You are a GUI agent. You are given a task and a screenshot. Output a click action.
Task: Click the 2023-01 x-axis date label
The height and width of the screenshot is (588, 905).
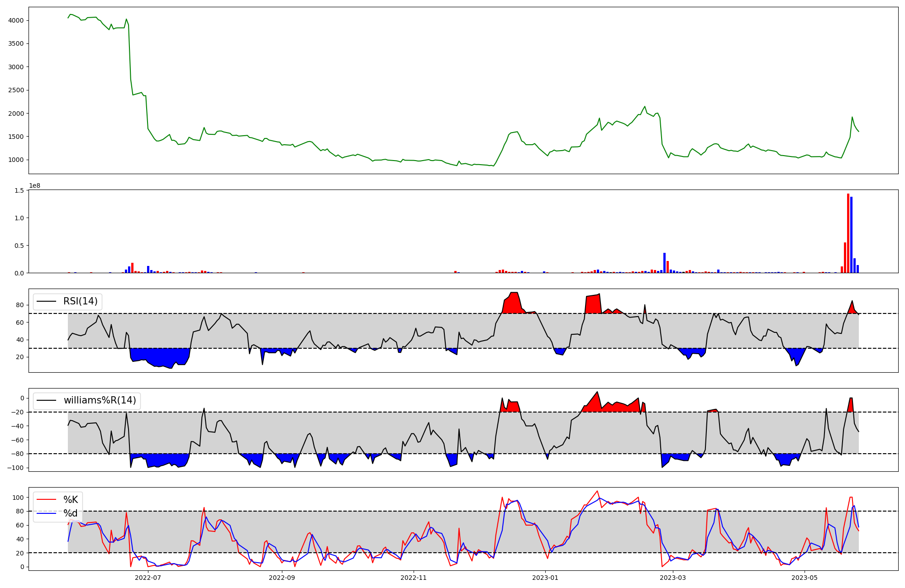pyautogui.click(x=545, y=578)
